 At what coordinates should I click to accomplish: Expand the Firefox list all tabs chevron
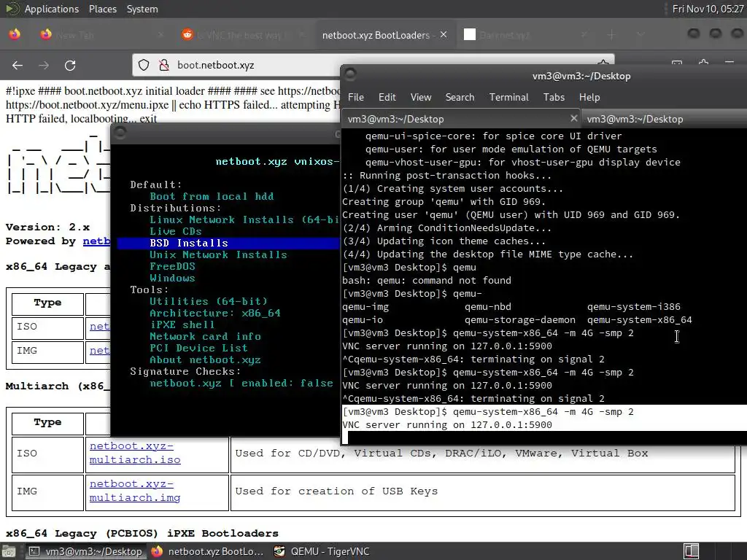coord(640,35)
